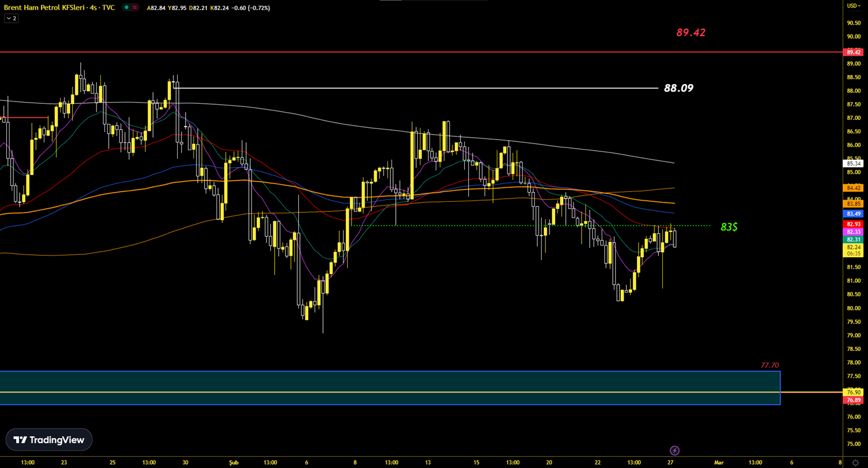Screen dimensions: 868x468
Task: Click the 23 date on time axis
Action: tap(64, 462)
